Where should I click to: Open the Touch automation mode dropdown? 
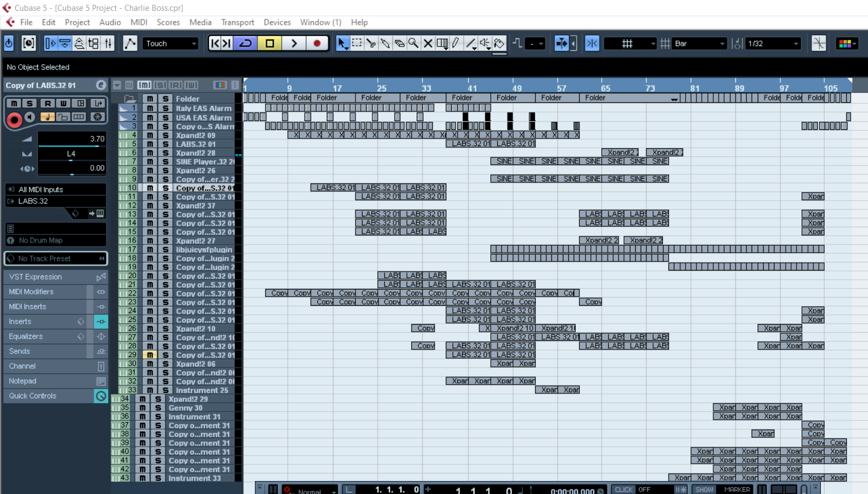click(x=171, y=43)
